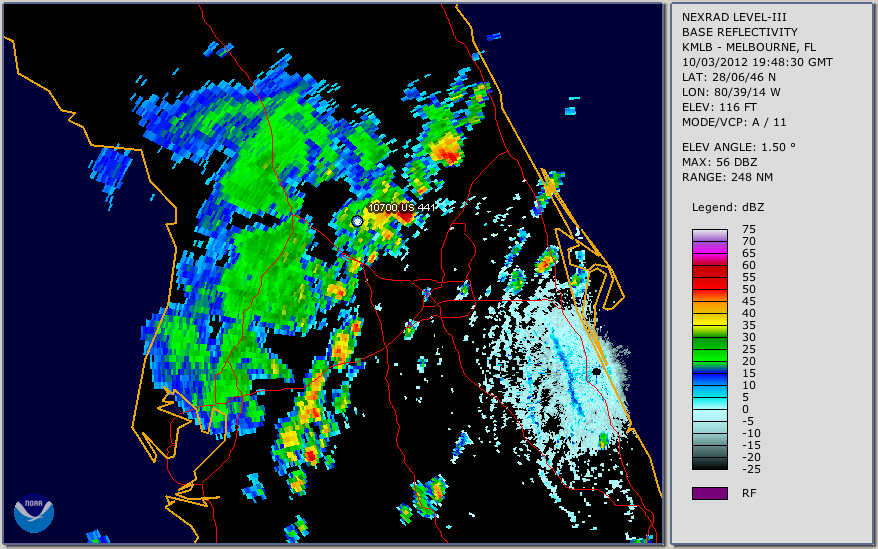Click the 'LON: 80/39/14 W' line

tap(731, 92)
